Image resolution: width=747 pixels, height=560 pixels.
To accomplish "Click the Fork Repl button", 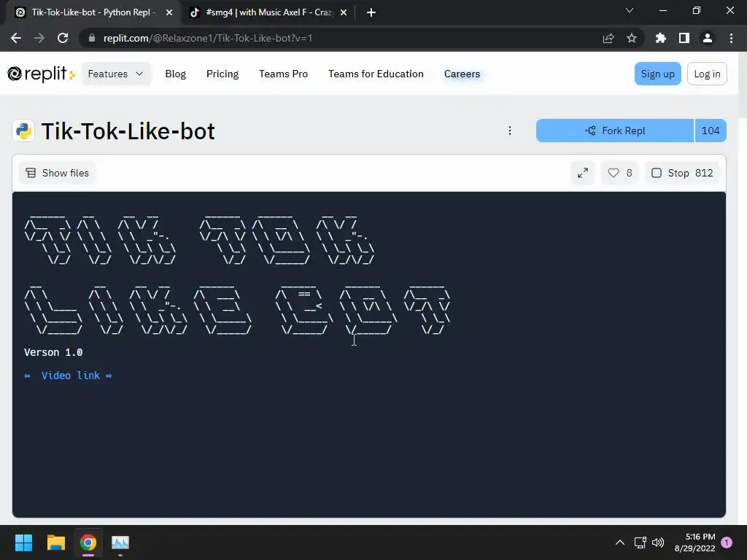I will (615, 131).
